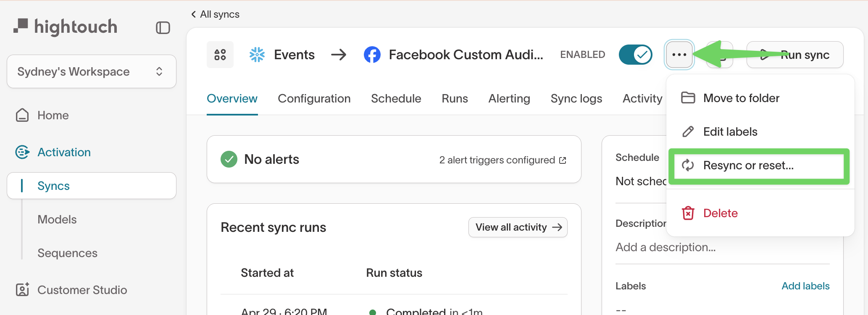Click the sync grid icon button

(220, 55)
